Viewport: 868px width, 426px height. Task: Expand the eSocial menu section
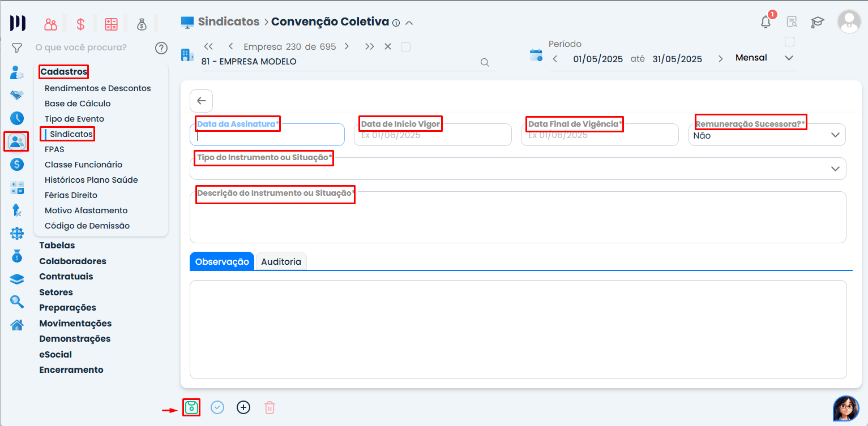pyautogui.click(x=55, y=355)
